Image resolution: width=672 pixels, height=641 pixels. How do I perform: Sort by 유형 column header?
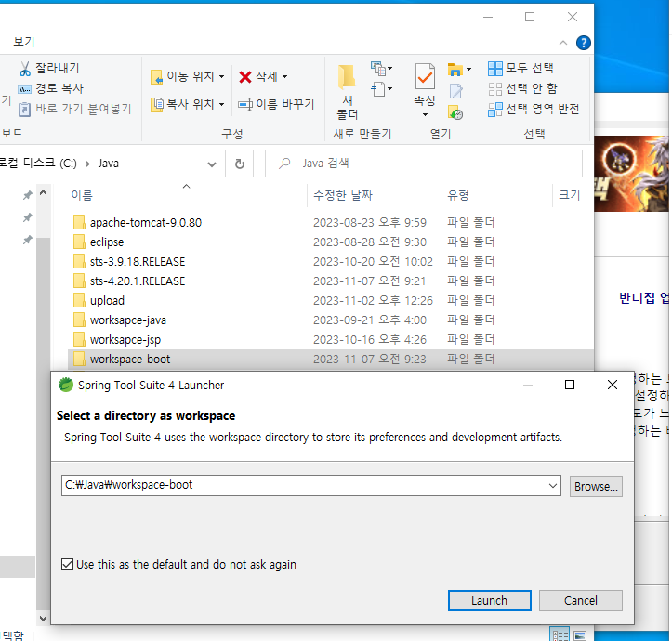(x=457, y=195)
